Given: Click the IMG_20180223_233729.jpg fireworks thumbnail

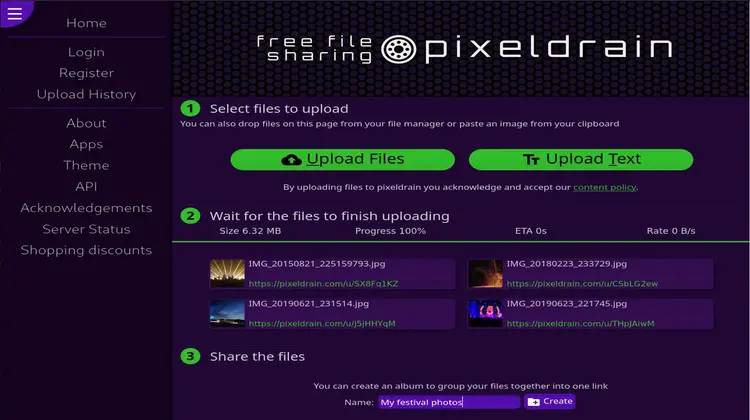Looking at the screenshot, I should (485, 274).
